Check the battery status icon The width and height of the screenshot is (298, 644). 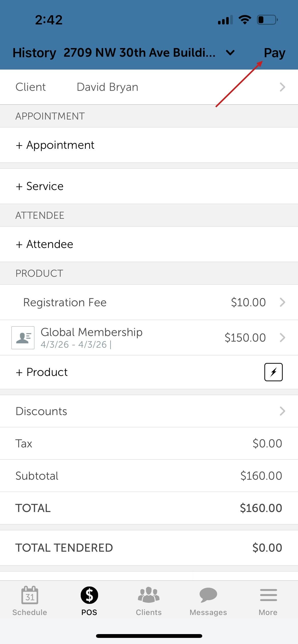point(267,20)
